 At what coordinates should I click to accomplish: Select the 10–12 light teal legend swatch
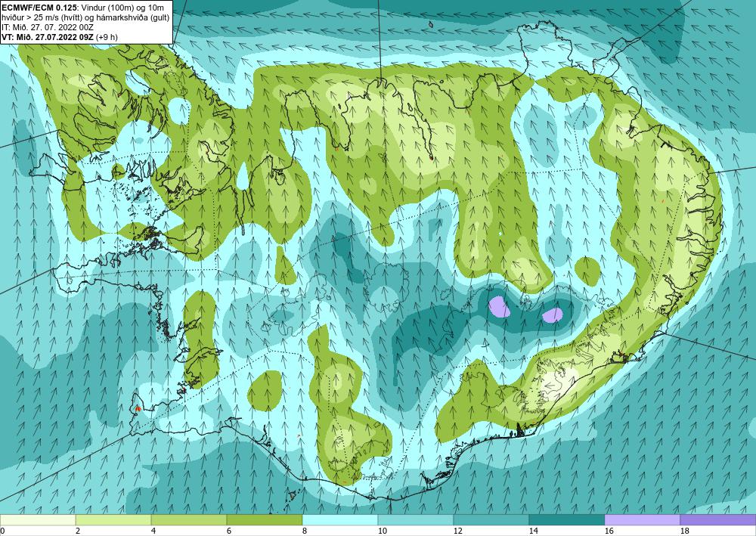pyautogui.click(x=416, y=520)
